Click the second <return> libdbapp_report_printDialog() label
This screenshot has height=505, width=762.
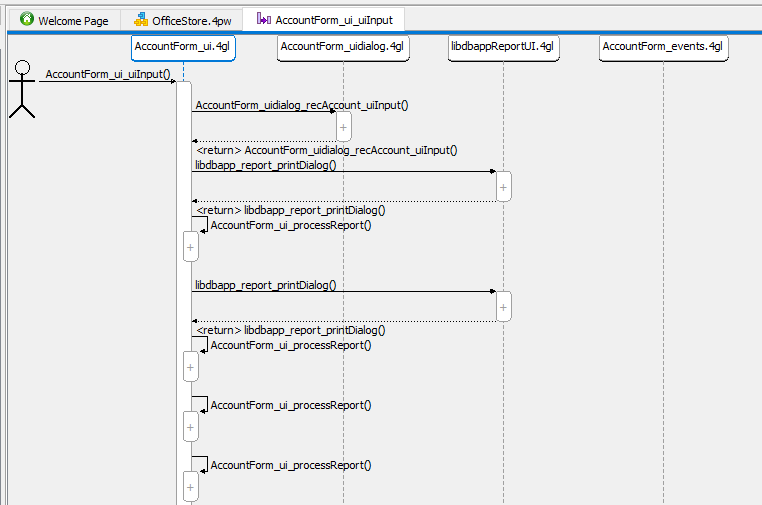pos(291,330)
